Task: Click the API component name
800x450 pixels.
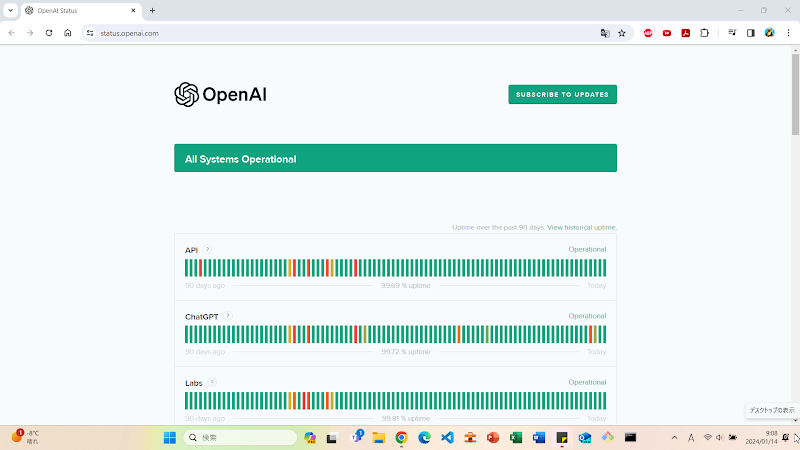Action: click(x=191, y=250)
